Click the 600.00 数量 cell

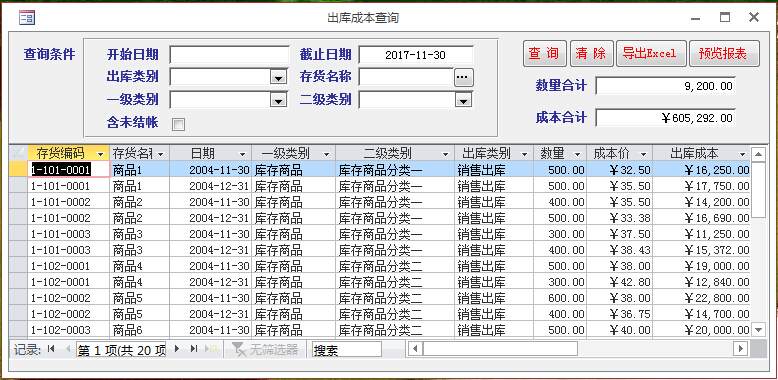point(560,298)
